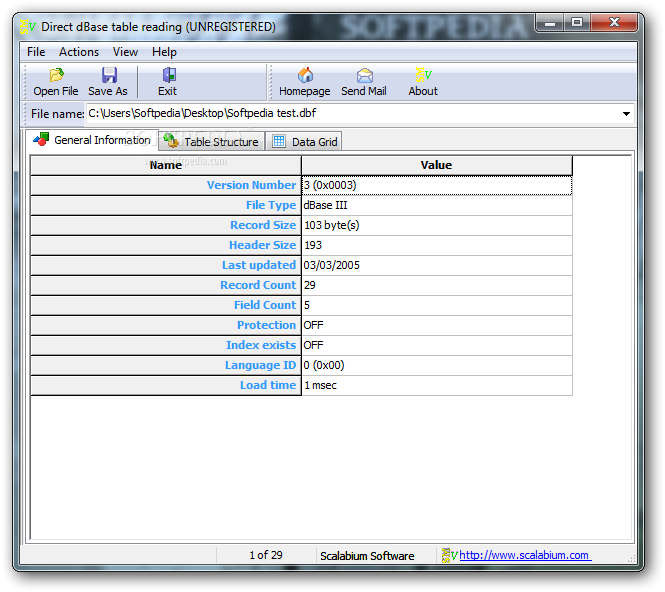Switch to the Table Structure tab
The width and height of the screenshot is (665, 592).
(x=212, y=141)
